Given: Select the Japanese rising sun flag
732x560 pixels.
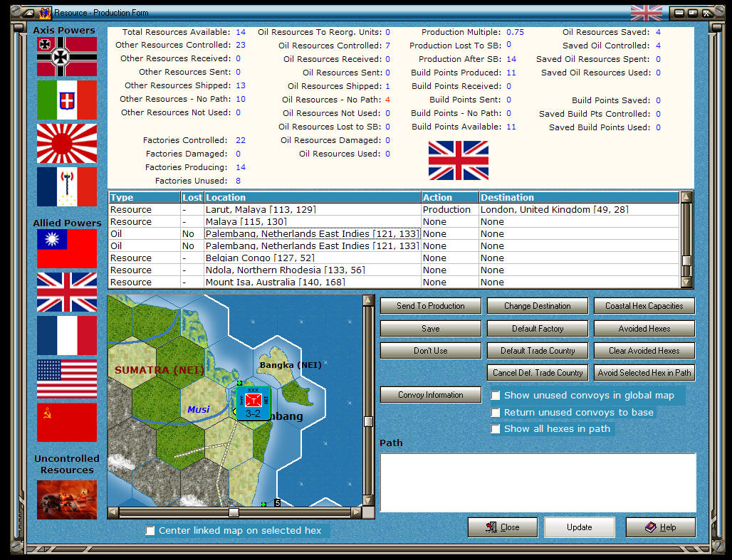Looking at the screenshot, I should coord(67,143).
